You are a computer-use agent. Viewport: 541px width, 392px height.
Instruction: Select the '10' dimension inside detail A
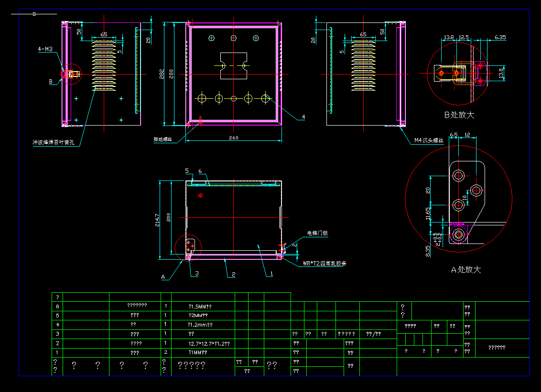(x=465, y=198)
